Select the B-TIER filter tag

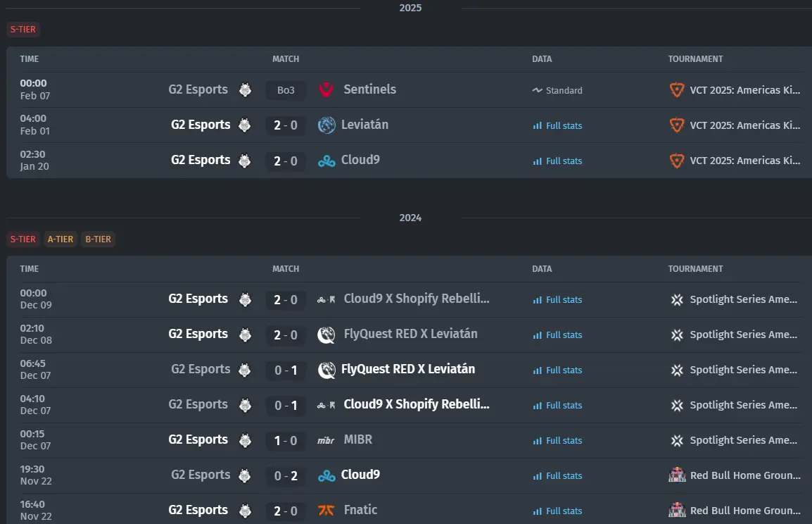98,239
